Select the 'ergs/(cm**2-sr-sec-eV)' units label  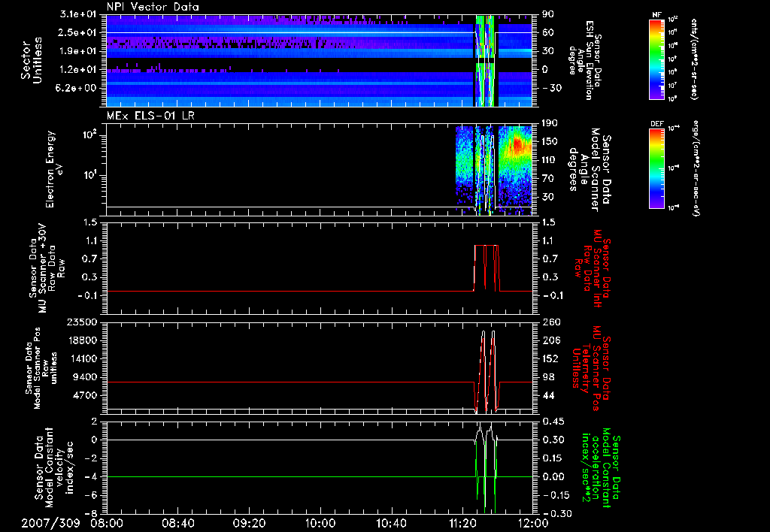(x=695, y=169)
